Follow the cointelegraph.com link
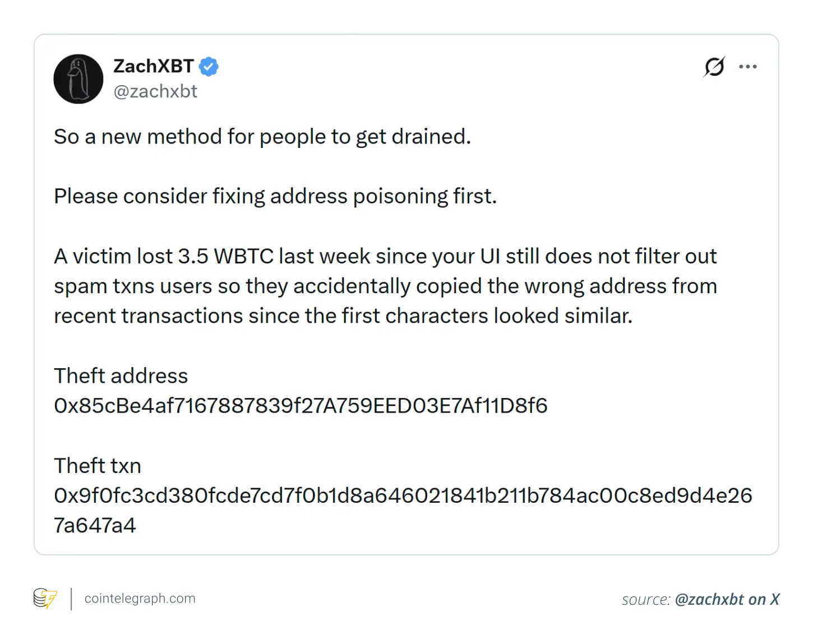The height and width of the screenshot is (644, 813). [x=139, y=599]
